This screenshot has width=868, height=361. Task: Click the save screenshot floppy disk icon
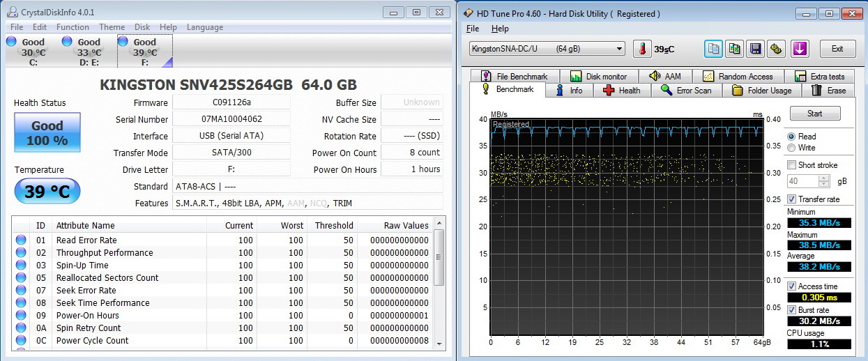pyautogui.click(x=755, y=49)
